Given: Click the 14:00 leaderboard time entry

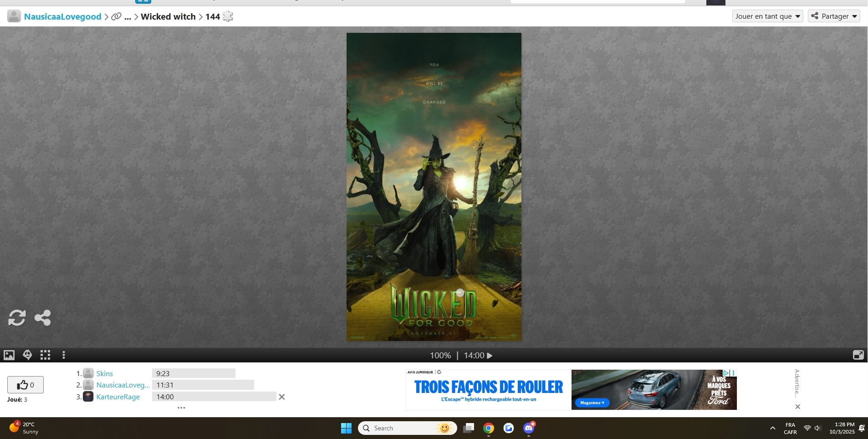Looking at the screenshot, I should pyautogui.click(x=214, y=397).
